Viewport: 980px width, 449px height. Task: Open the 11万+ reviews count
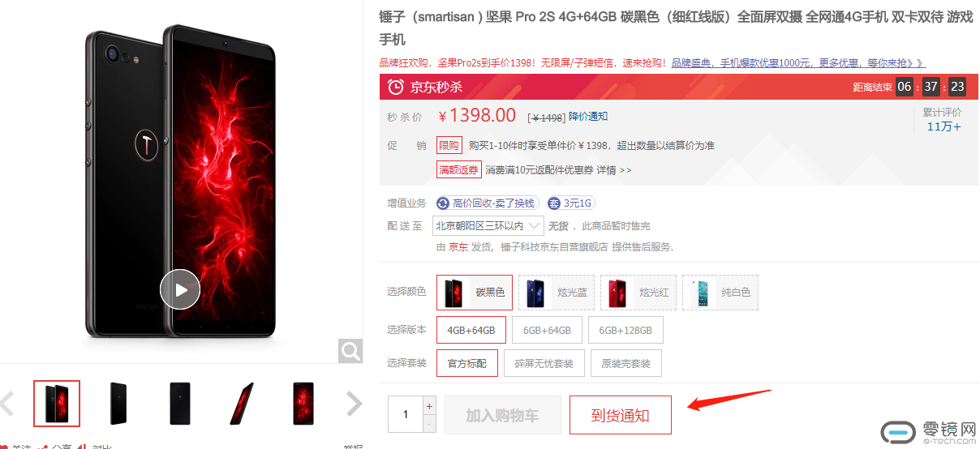943,126
